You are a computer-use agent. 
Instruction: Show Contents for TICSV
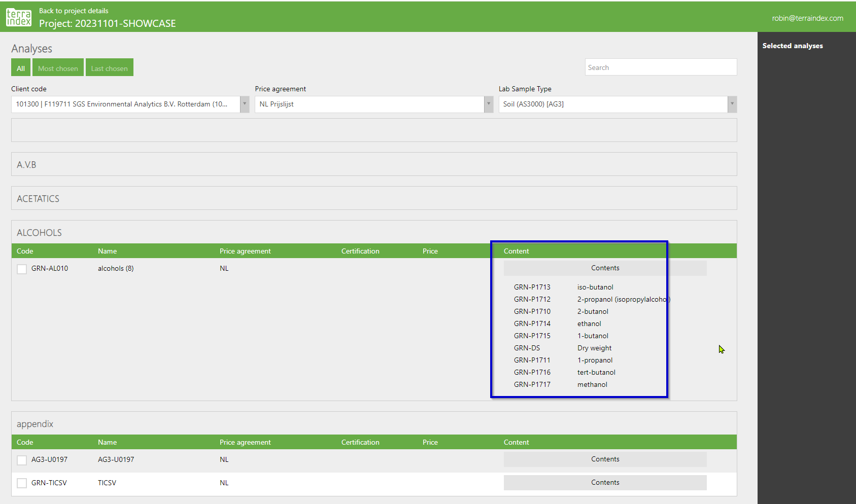(605, 483)
